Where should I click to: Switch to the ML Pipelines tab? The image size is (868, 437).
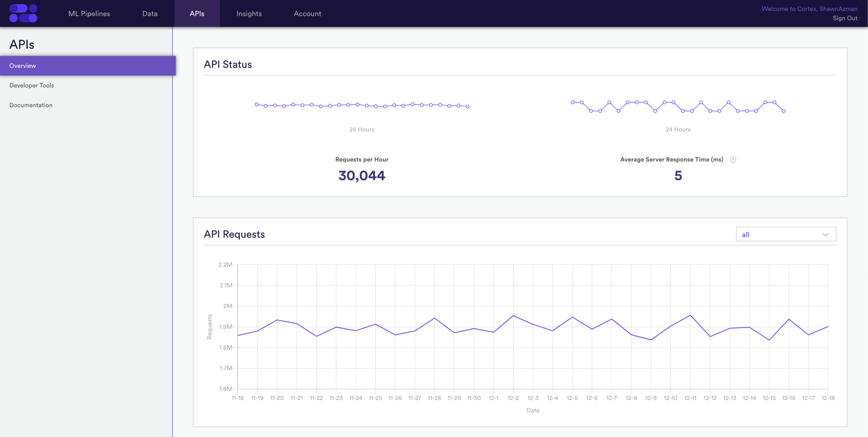tap(88, 13)
